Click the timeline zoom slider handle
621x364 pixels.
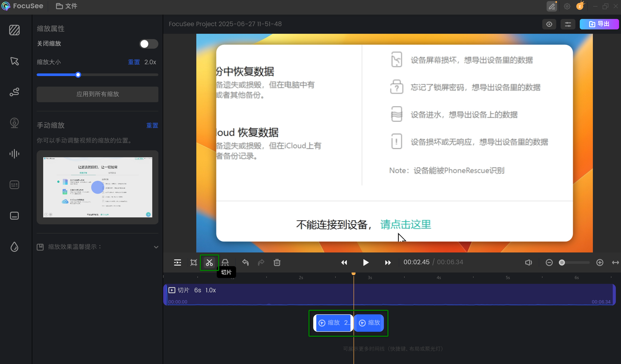coord(562,263)
